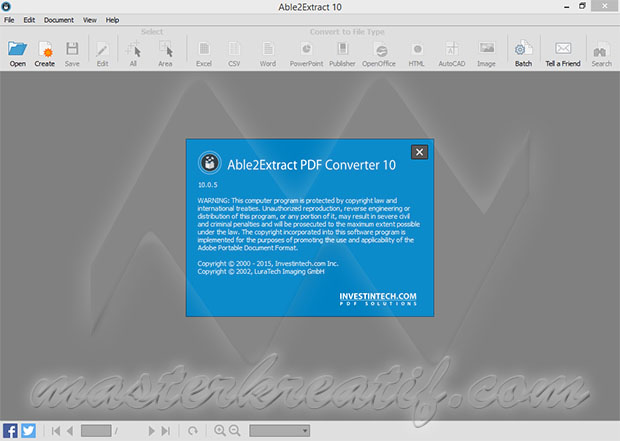This screenshot has height=441, width=620.
Task: Click the version number 10.0.5
Action: coord(208,185)
